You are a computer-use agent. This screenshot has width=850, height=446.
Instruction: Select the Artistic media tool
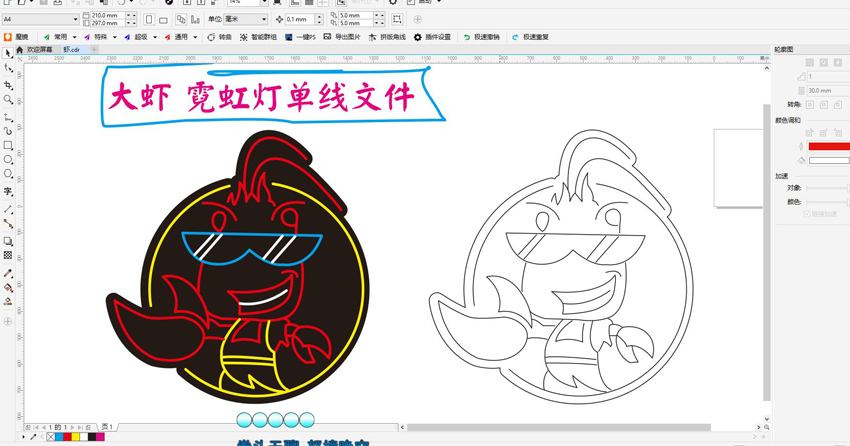pyautogui.click(x=8, y=131)
